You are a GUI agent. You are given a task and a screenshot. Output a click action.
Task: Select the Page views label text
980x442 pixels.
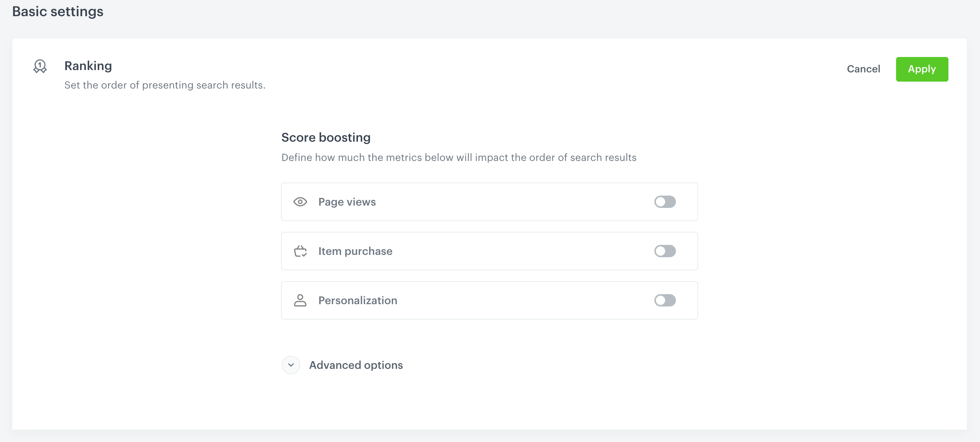pos(347,202)
